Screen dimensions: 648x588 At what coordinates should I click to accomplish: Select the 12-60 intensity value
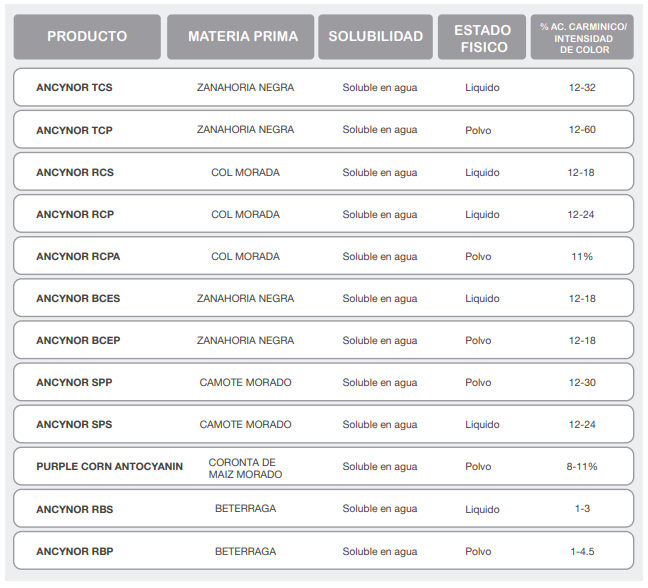click(582, 130)
